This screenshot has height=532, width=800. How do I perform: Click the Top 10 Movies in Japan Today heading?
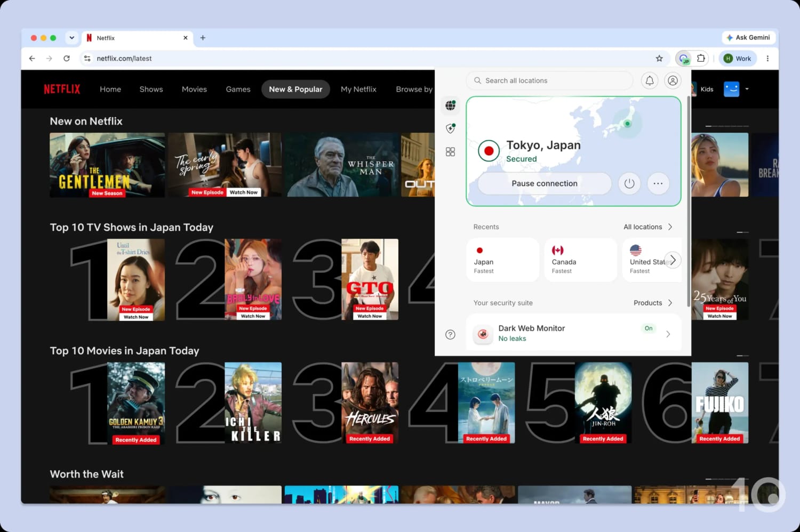124,351
